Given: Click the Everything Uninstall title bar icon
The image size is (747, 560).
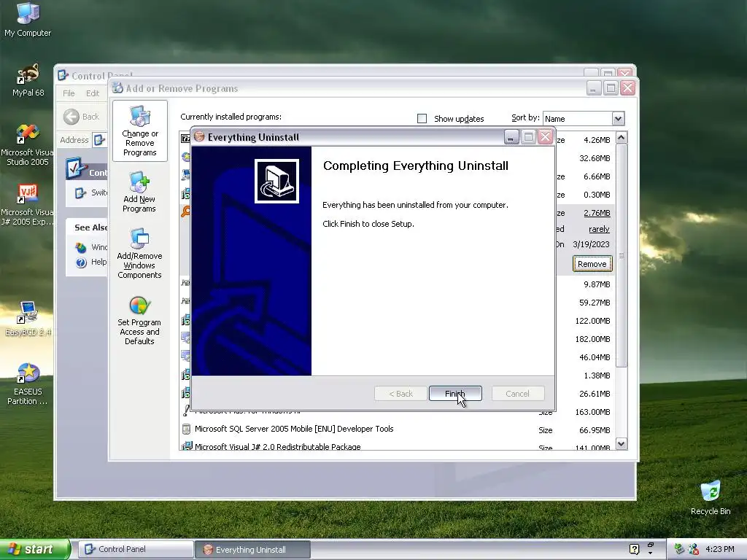Looking at the screenshot, I should click(199, 137).
